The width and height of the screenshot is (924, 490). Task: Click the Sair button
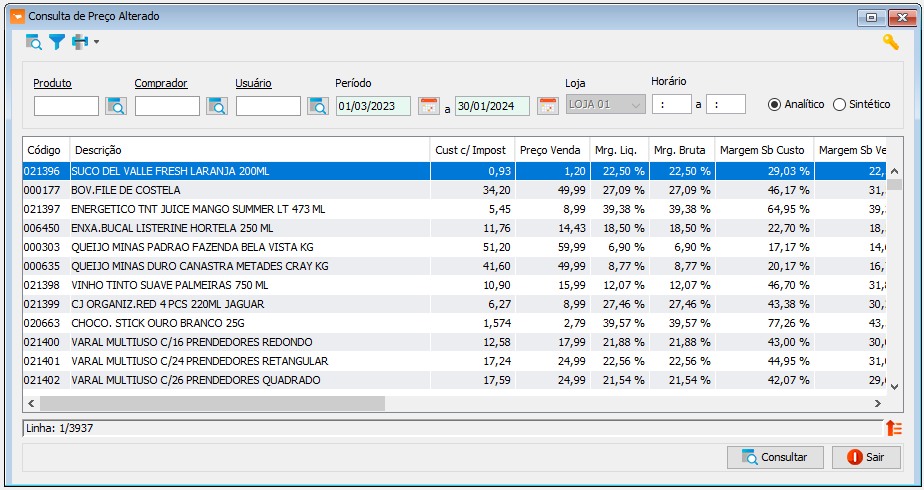[x=866, y=457]
